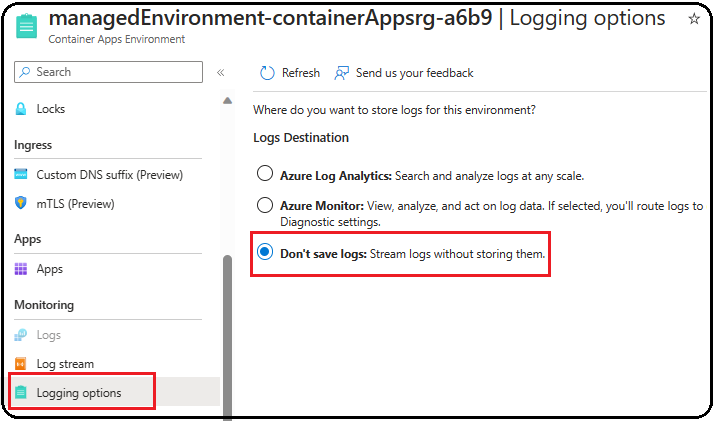The image size is (714, 421).
Task: Click the managedEnvironment-containerAppsrg-a6b9 page title
Action: coord(270,18)
